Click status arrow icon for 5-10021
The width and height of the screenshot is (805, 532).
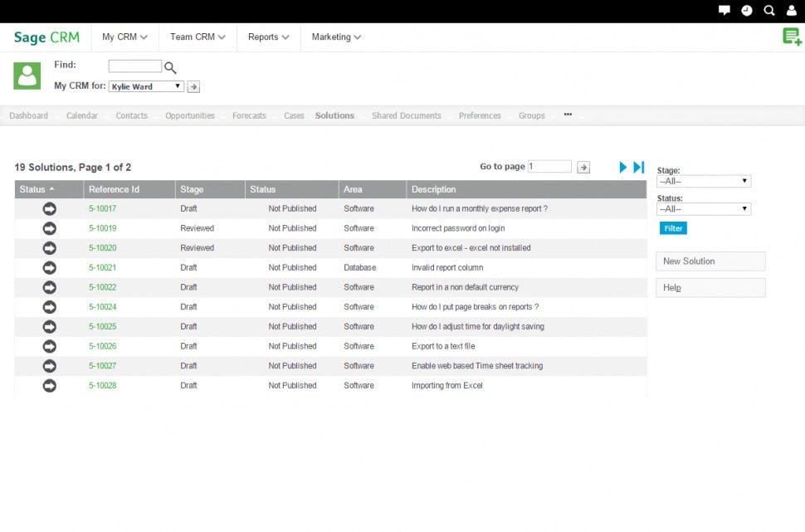click(49, 267)
